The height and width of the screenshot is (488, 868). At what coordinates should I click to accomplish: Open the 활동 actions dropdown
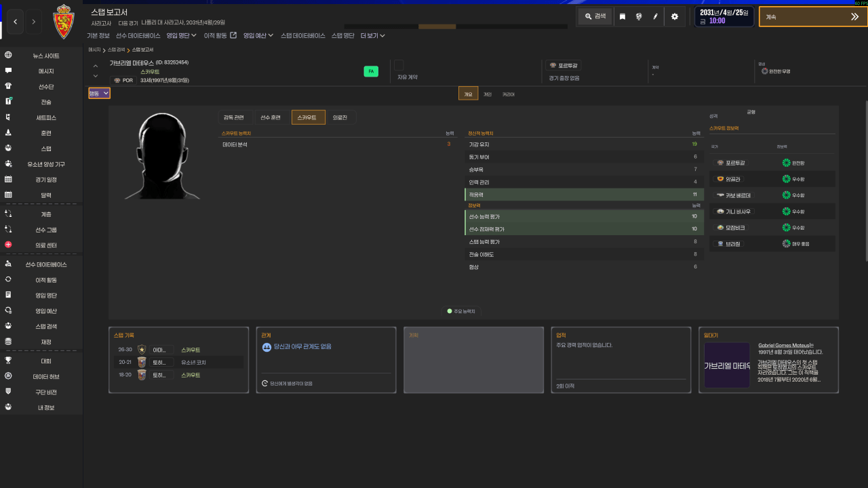point(99,93)
